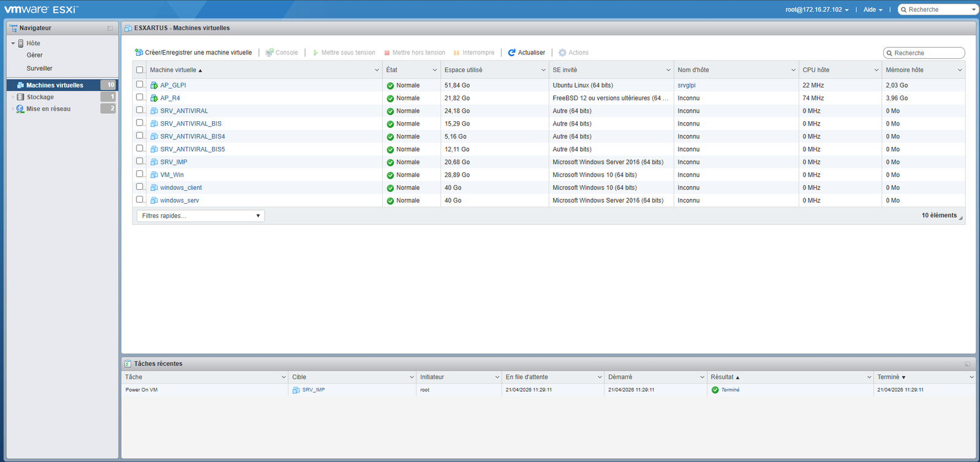Expand the Mise en réseau tree node
Screen dimensions: 980x462
pos(13,109)
